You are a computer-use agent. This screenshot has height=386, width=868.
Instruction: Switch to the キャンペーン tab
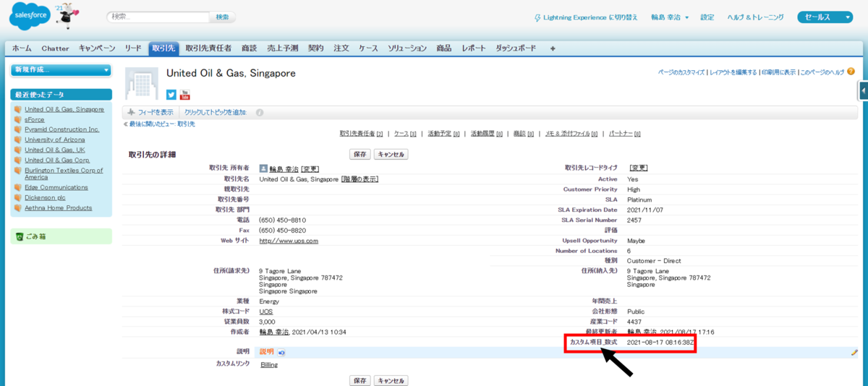click(97, 48)
